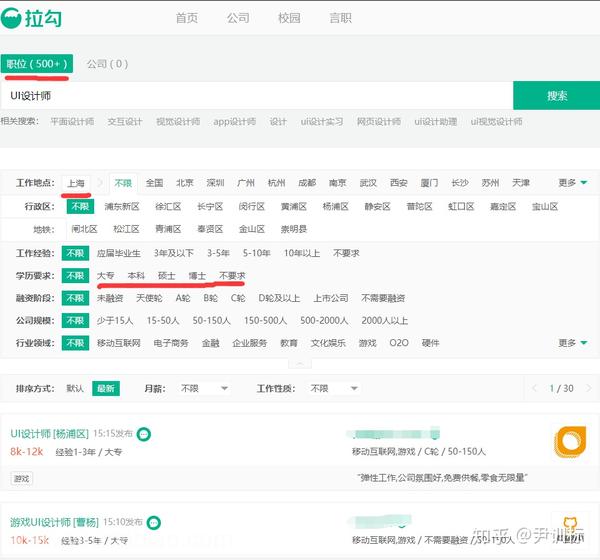Select 全国 location option

(x=155, y=183)
